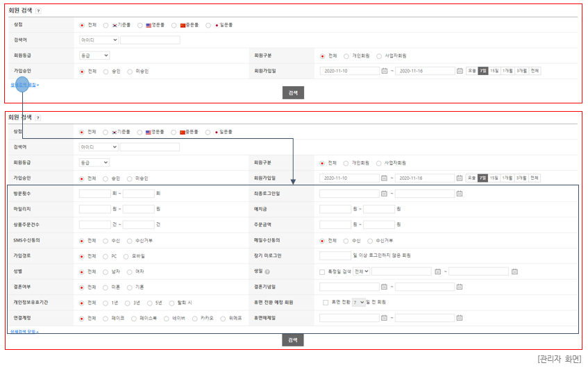Tick the 휴면 전환 checkbox

coord(326,303)
